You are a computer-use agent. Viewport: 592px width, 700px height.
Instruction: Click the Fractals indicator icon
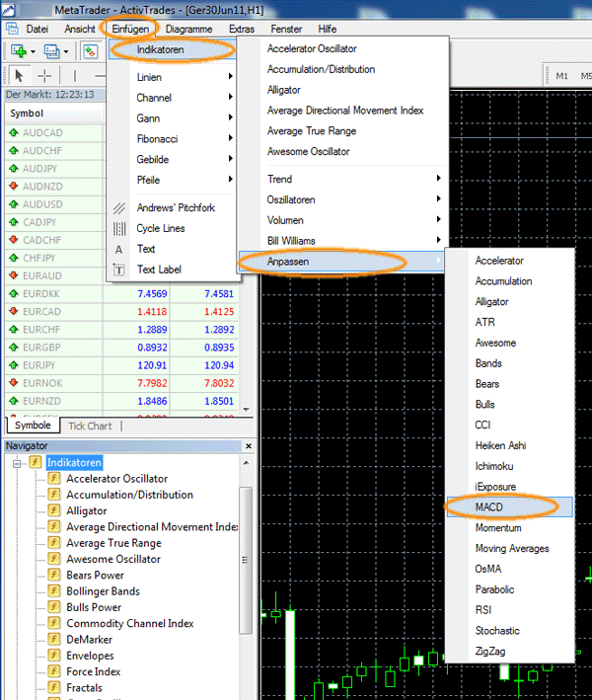54,687
